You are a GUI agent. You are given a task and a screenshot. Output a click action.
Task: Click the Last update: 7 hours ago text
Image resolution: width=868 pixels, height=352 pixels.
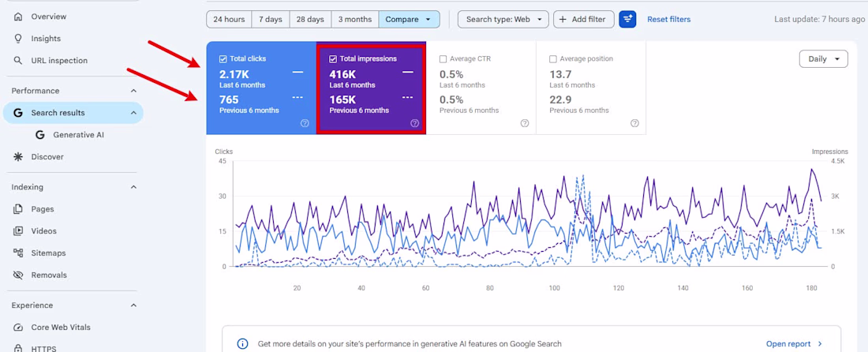819,20
